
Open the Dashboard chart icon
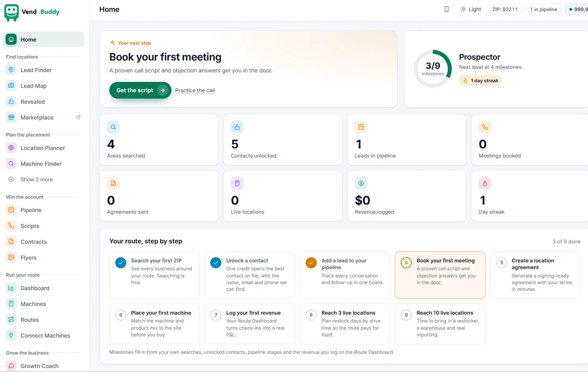pyautogui.click(x=11, y=288)
